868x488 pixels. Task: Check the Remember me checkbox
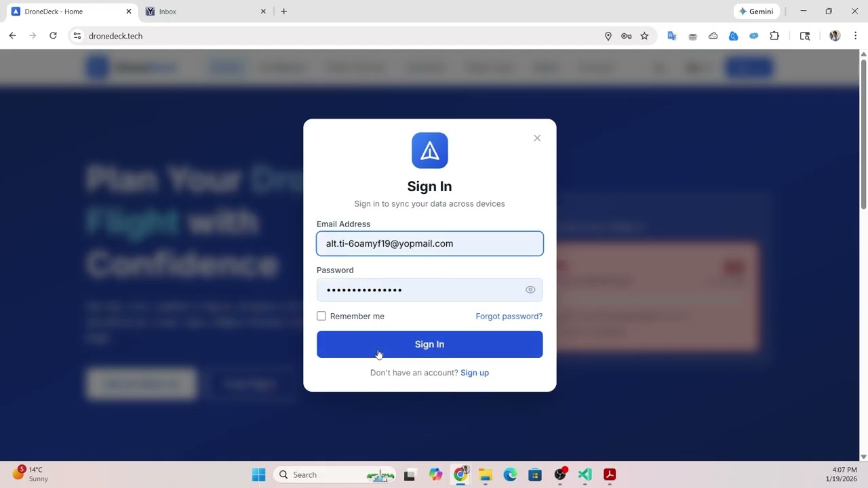(321, 316)
